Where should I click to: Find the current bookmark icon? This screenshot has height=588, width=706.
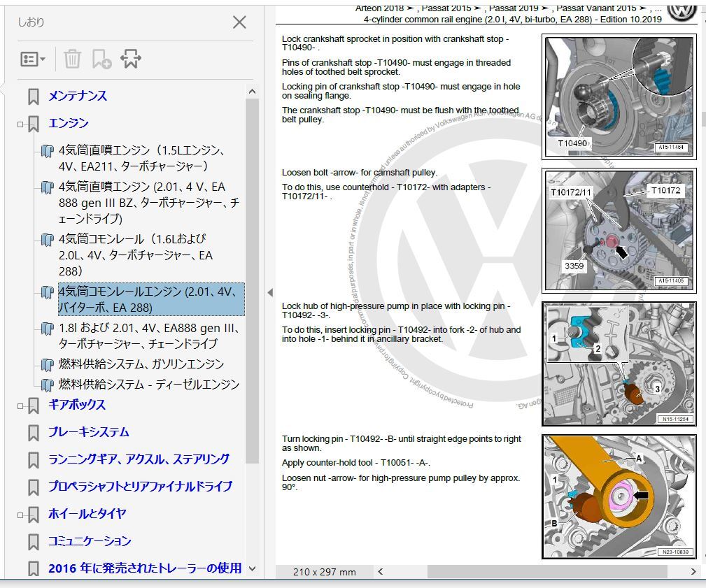(x=131, y=59)
